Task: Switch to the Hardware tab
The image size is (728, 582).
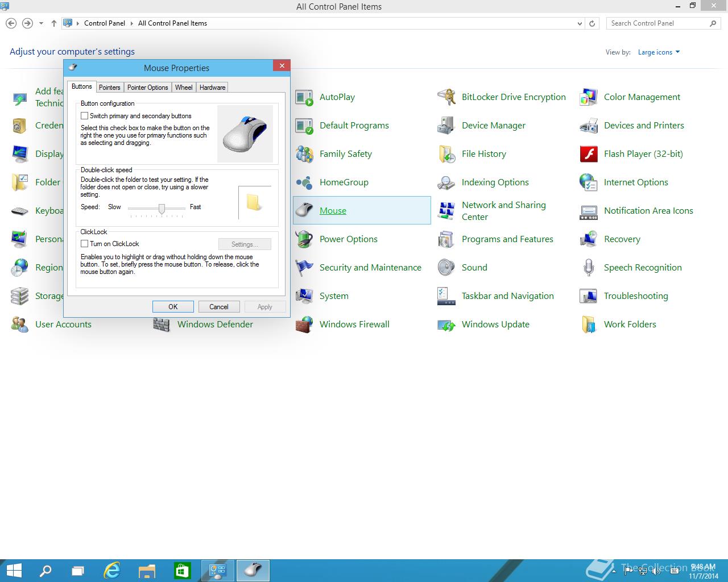Action: click(x=212, y=88)
